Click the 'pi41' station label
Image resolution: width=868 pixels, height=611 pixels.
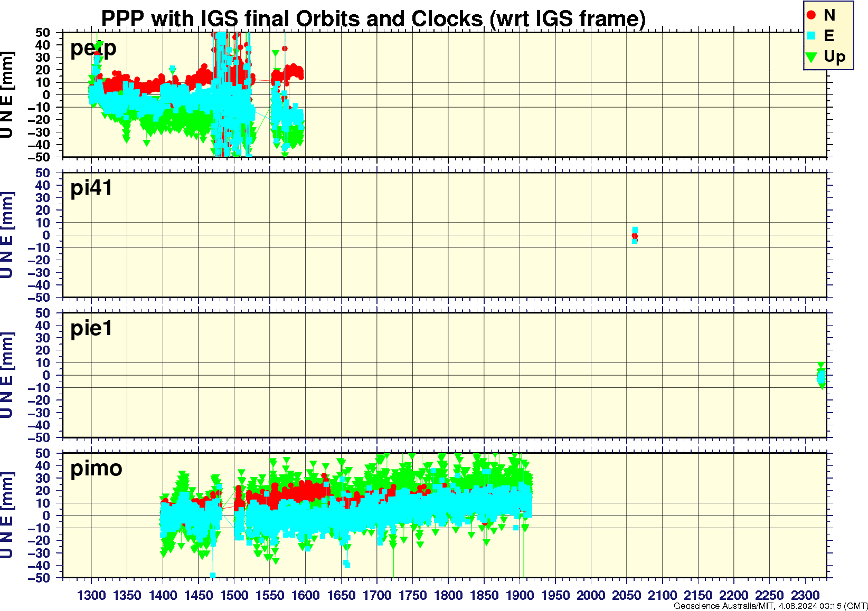coord(91,188)
